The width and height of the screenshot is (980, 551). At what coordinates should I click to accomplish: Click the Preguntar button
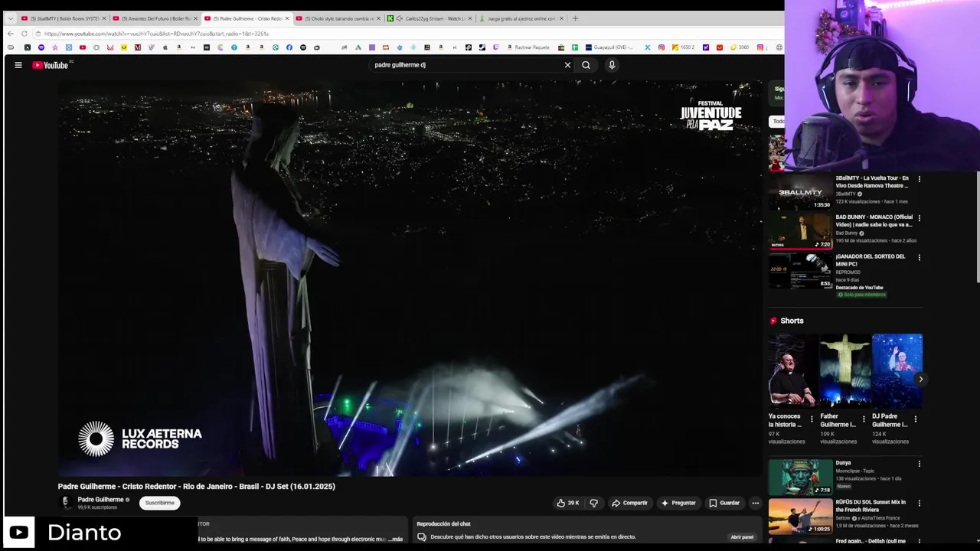click(x=678, y=503)
